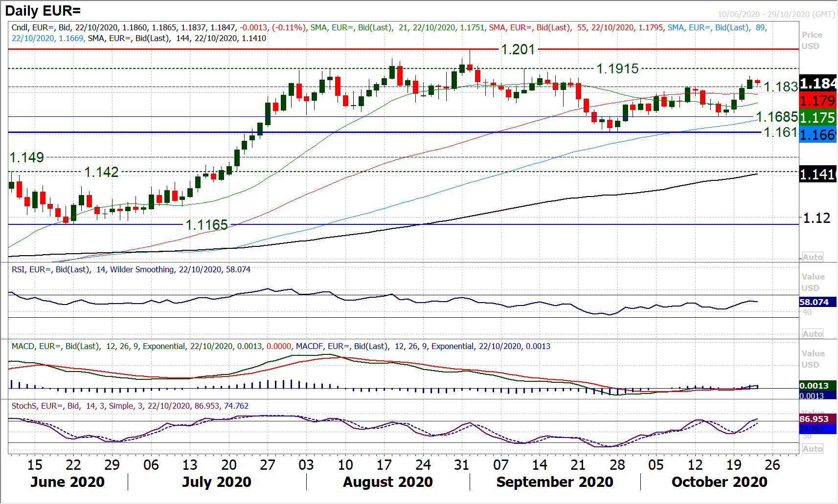This screenshot has width=838, height=504.
Task: Click the October 2020 month label
Action: point(719,482)
